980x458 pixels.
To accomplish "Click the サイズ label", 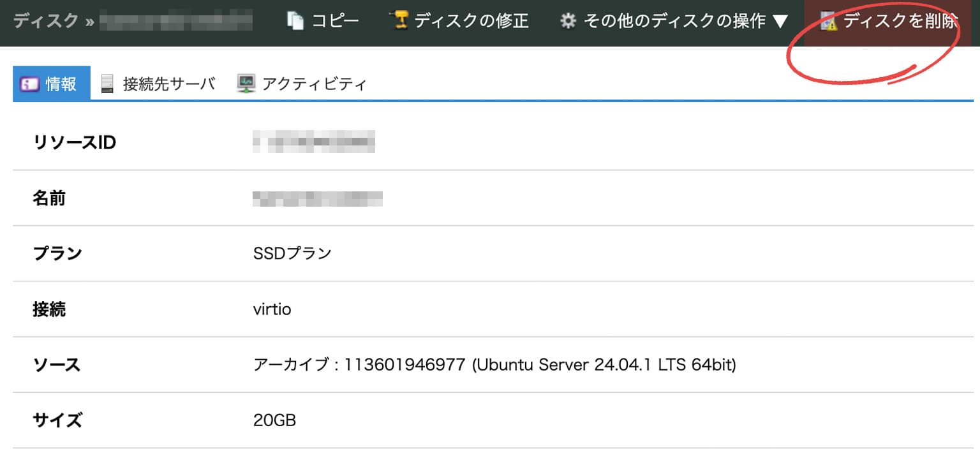I will [x=57, y=420].
